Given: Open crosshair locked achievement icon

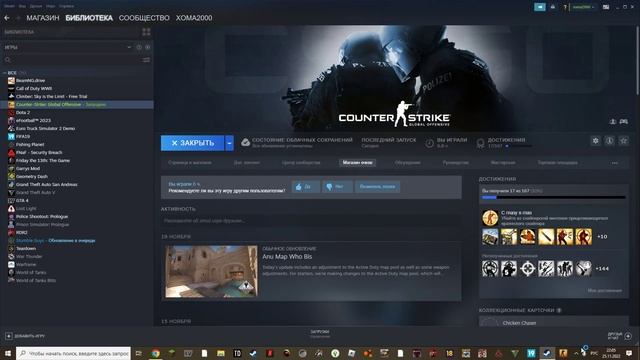Looking at the screenshot, I should coord(527,269).
